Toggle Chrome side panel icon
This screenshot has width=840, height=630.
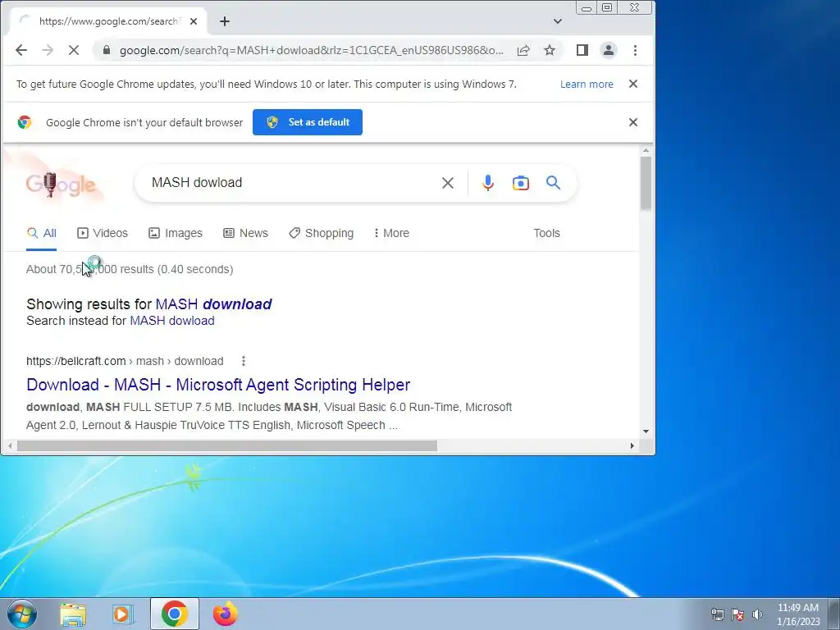582,50
